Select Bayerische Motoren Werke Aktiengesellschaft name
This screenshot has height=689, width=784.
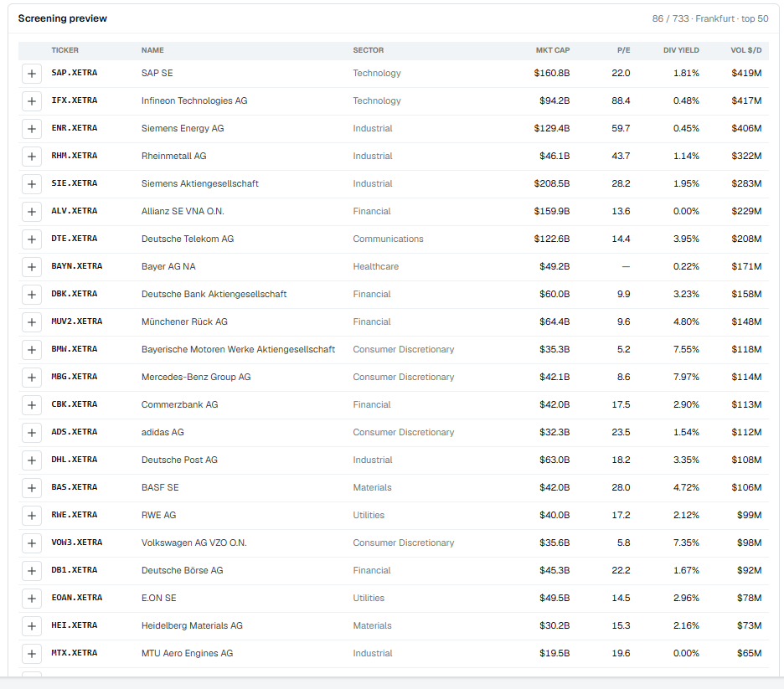(x=238, y=349)
